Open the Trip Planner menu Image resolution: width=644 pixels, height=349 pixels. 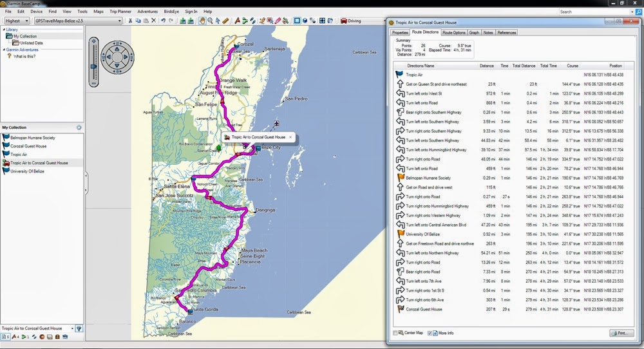click(120, 12)
